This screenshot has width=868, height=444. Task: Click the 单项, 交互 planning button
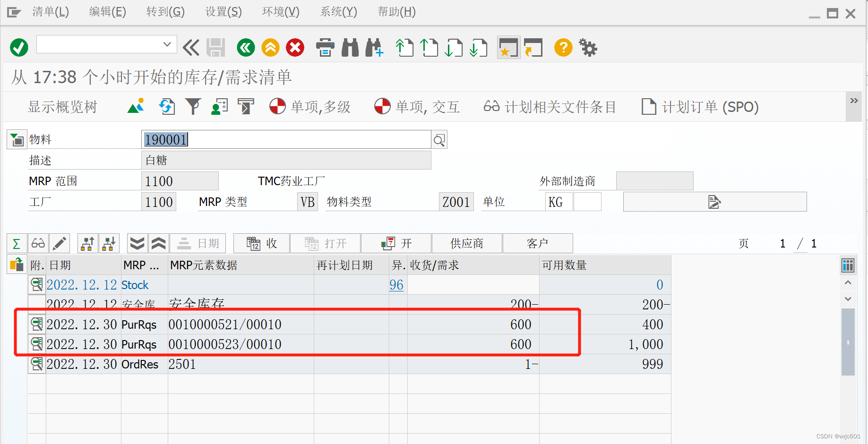click(417, 107)
